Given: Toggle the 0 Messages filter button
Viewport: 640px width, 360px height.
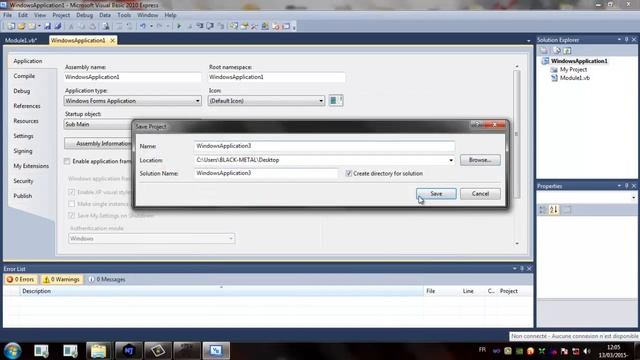Looking at the screenshot, I should click(107, 280).
